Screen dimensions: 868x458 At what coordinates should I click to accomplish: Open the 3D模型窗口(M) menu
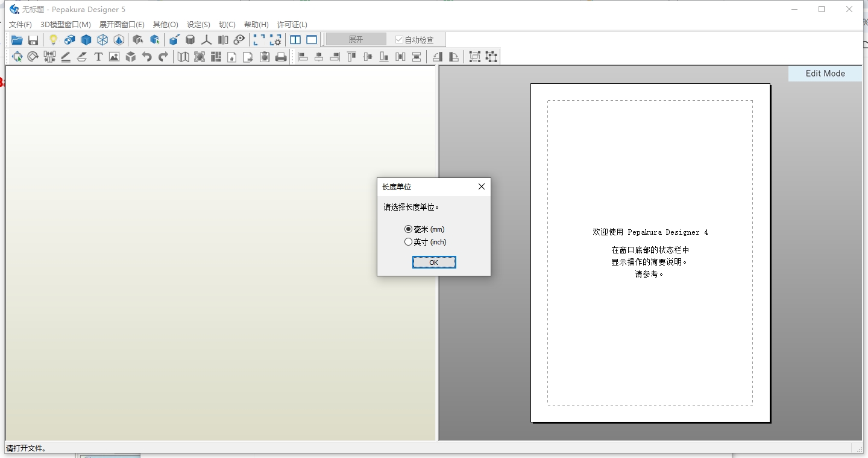coord(66,25)
